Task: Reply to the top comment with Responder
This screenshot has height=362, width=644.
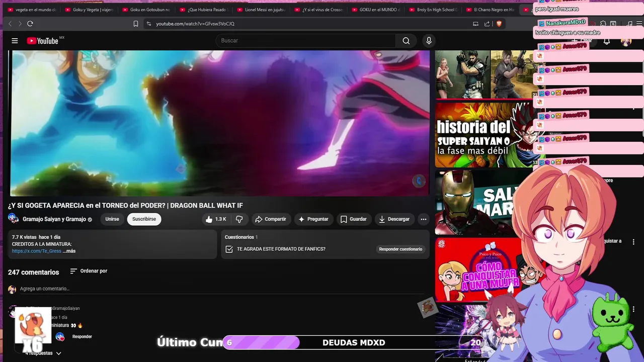Action: tap(82, 337)
